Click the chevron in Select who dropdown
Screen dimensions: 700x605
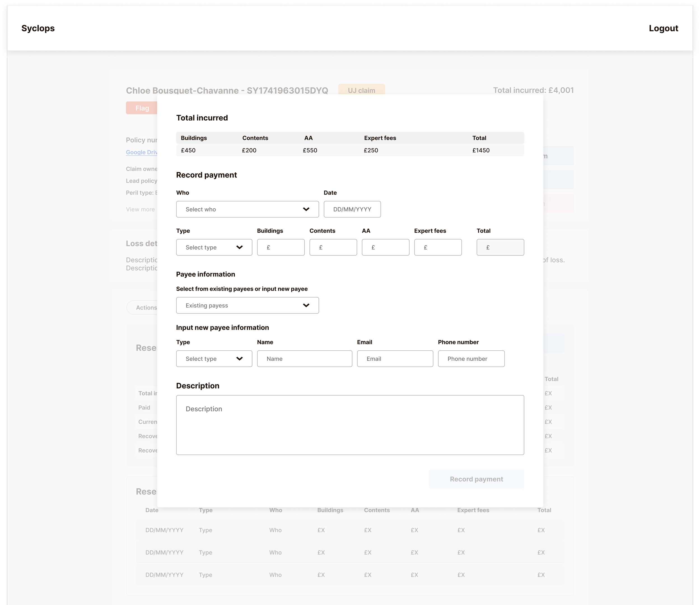tap(306, 209)
